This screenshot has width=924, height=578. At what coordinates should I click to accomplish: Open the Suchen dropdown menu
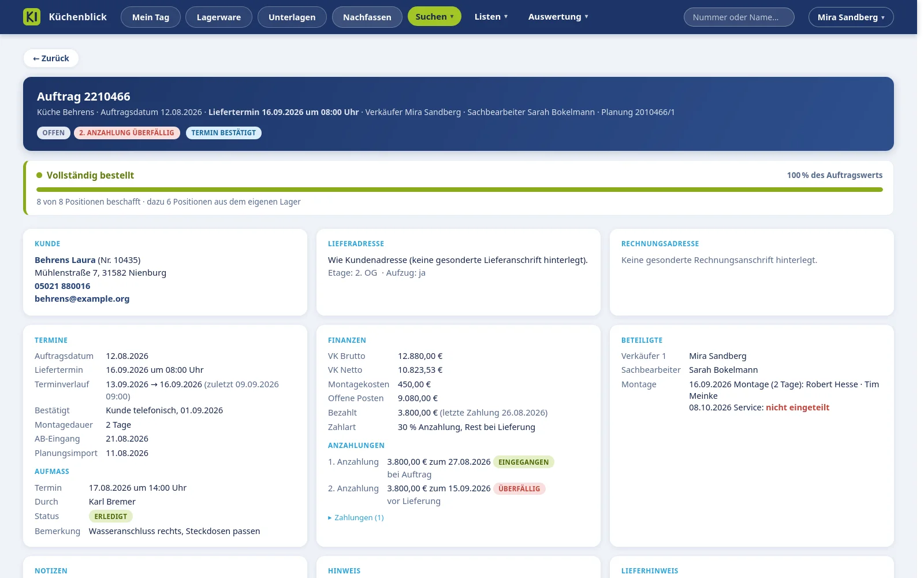434,17
